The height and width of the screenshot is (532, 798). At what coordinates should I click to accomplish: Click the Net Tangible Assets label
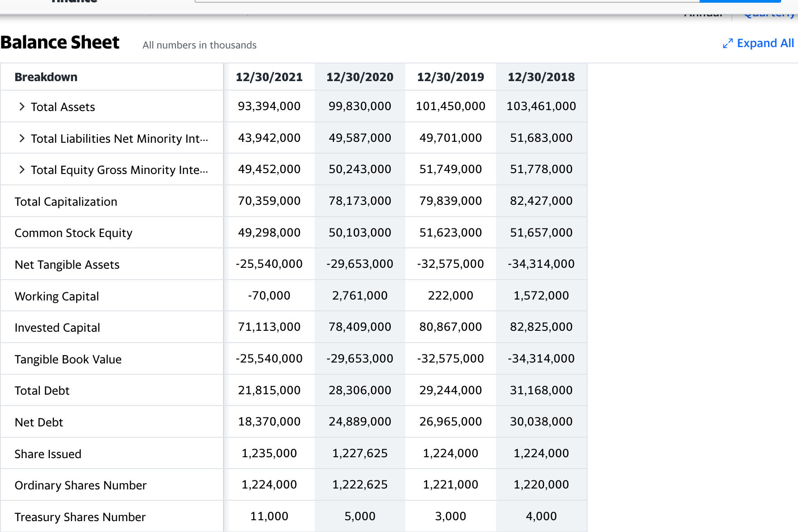(67, 265)
